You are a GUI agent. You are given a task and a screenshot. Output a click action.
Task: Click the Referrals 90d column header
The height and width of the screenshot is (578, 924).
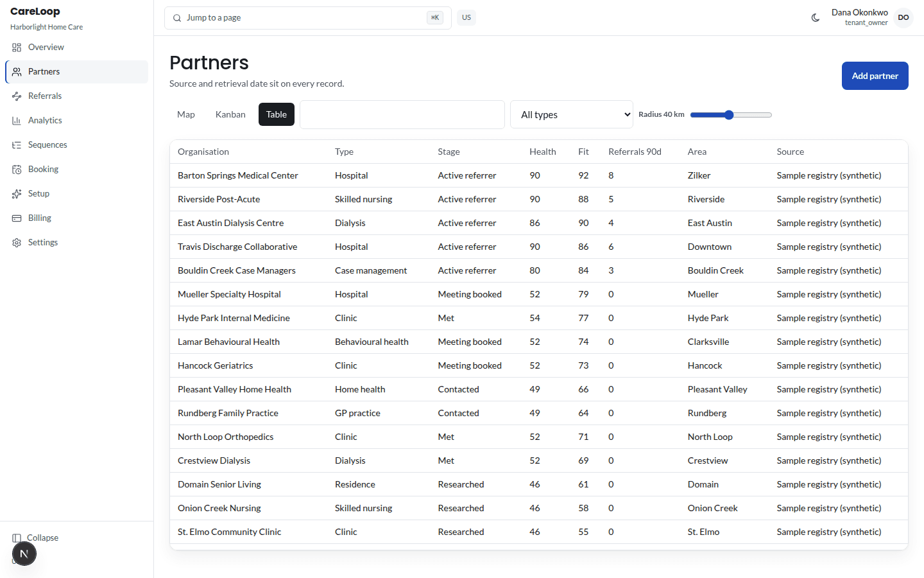point(635,152)
